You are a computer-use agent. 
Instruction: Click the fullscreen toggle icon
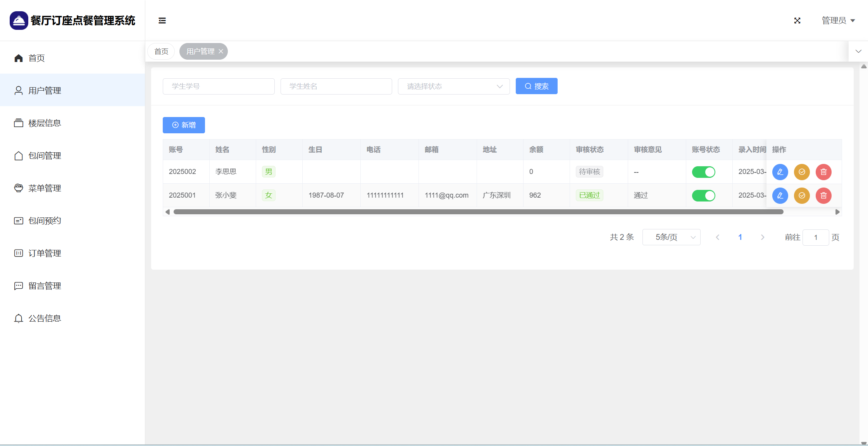(797, 21)
